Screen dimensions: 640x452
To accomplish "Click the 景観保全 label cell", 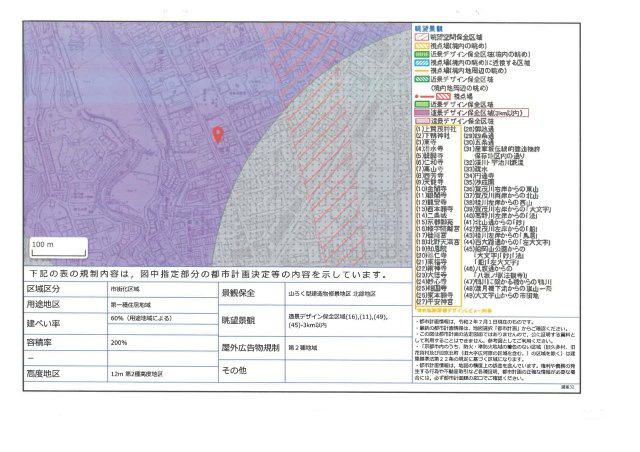I will (251, 293).
